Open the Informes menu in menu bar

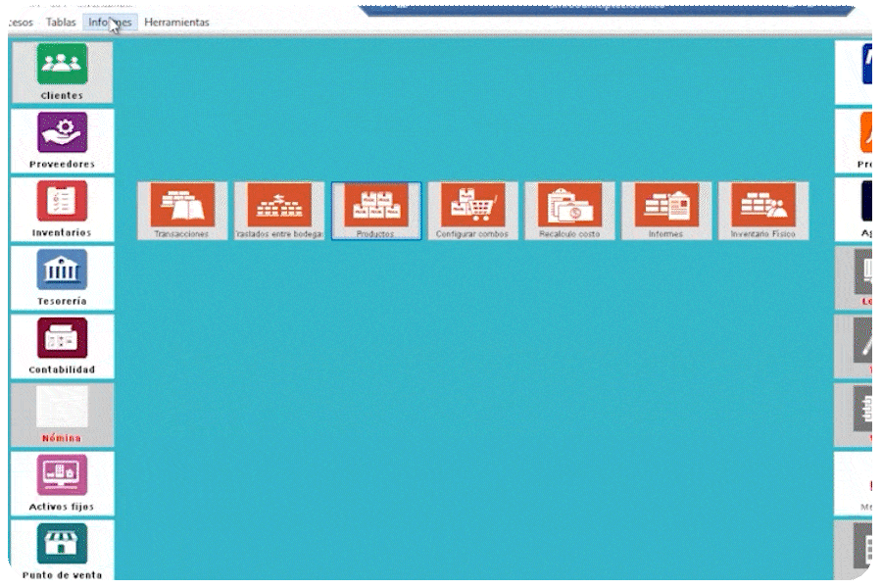pos(110,23)
